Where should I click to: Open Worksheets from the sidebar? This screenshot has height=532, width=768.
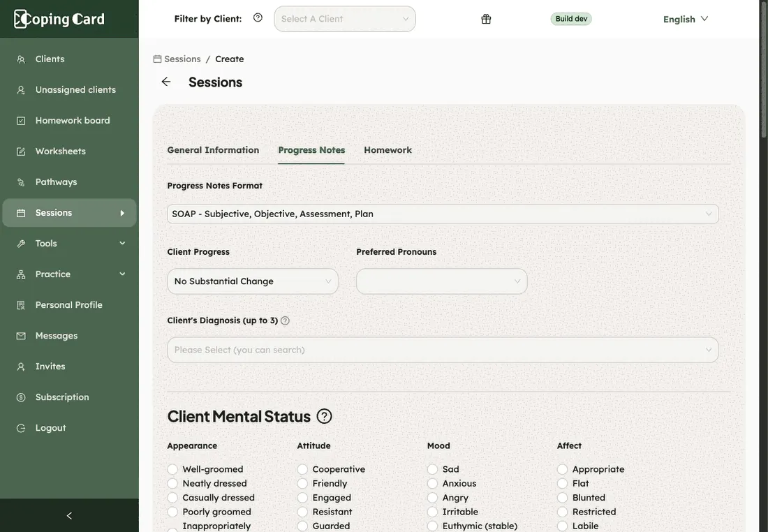click(x=60, y=152)
